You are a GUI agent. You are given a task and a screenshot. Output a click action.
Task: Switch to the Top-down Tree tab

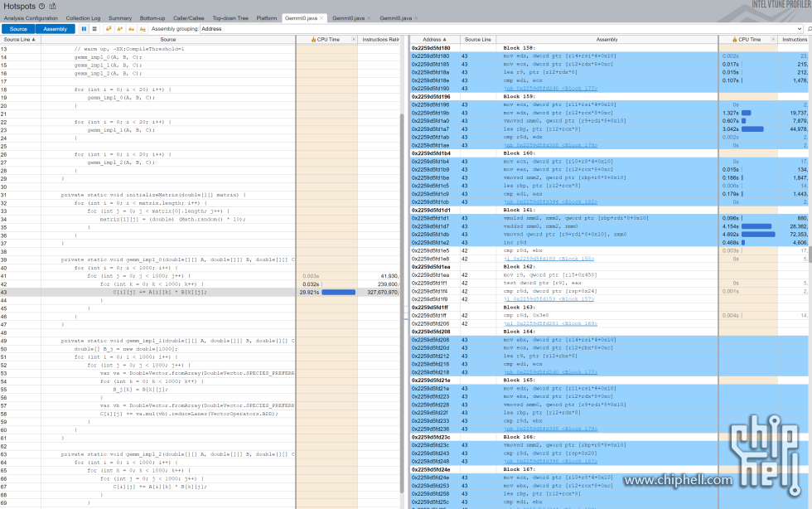[x=230, y=18]
